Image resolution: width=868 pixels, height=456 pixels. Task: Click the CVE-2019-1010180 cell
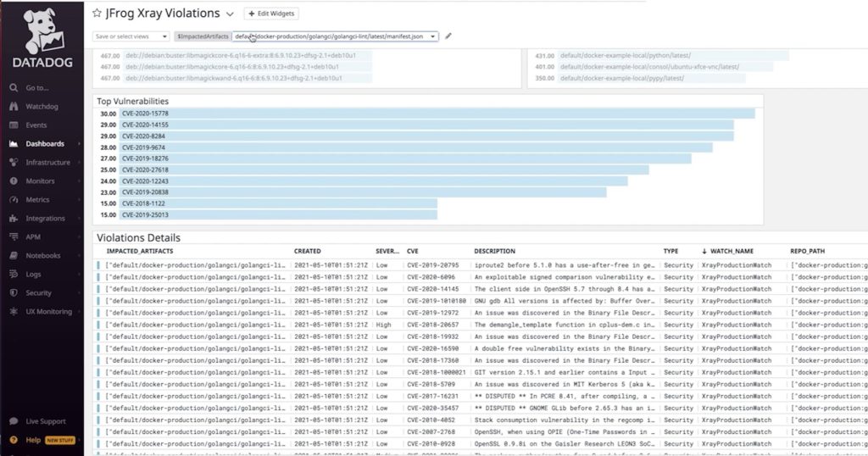(x=437, y=301)
